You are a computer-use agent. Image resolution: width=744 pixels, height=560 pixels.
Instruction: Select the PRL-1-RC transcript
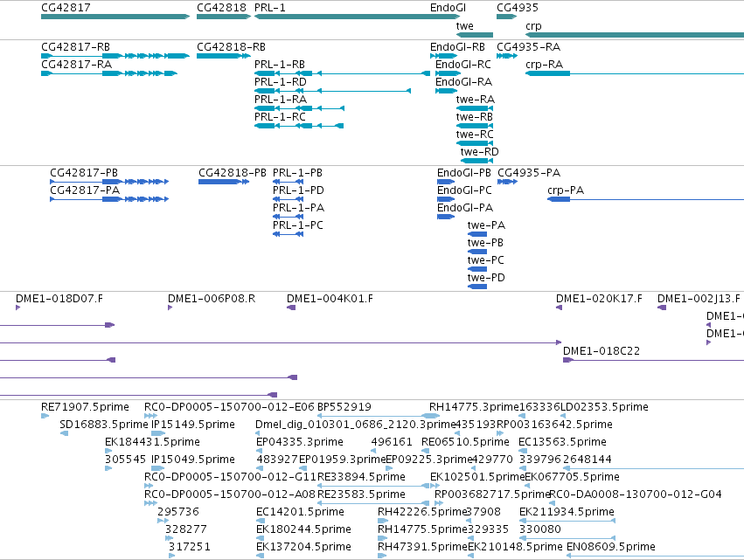point(299,126)
